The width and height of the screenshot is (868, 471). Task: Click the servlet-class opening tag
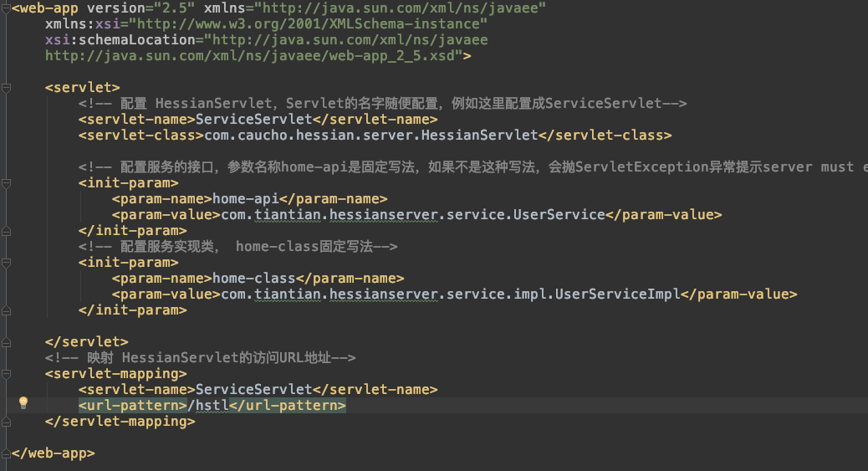tap(141, 136)
